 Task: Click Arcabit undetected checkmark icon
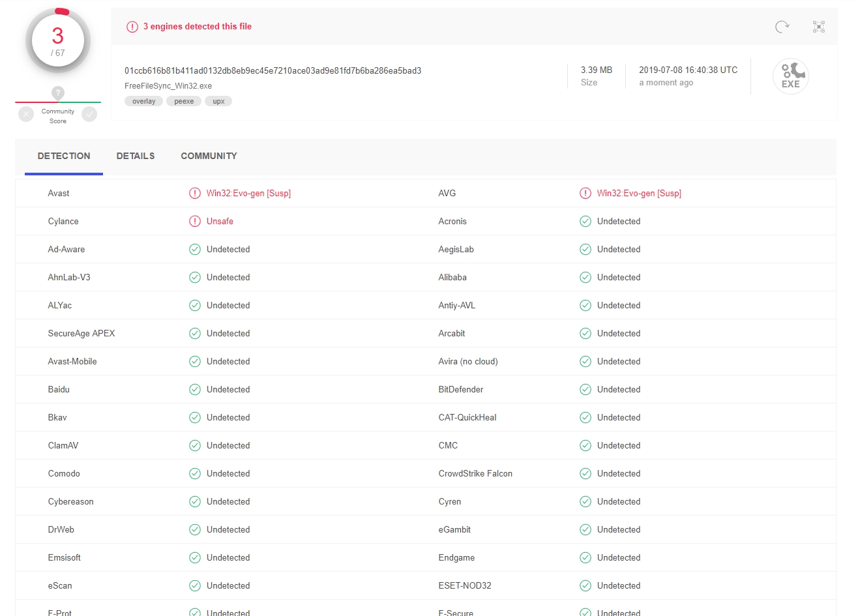[x=586, y=333]
